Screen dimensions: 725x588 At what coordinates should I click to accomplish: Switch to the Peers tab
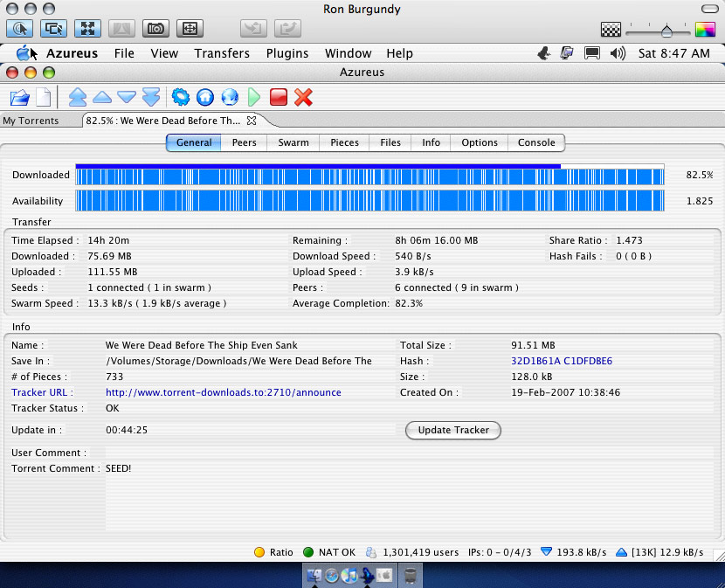244,142
